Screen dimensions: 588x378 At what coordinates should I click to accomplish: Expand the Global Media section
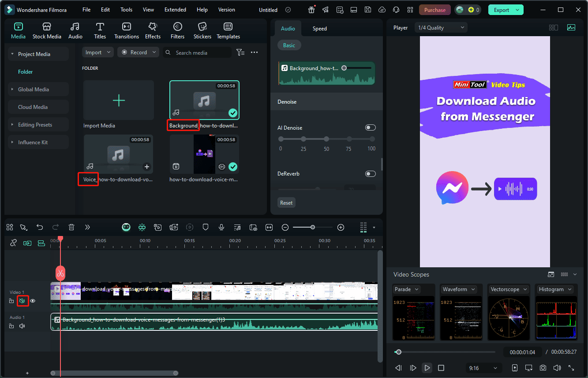point(38,89)
